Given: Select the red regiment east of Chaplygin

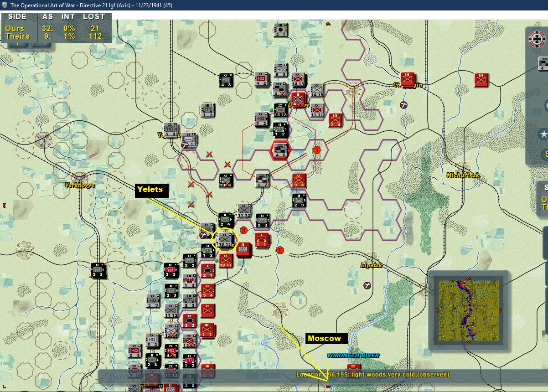Looking at the screenshot, I should [481, 80].
